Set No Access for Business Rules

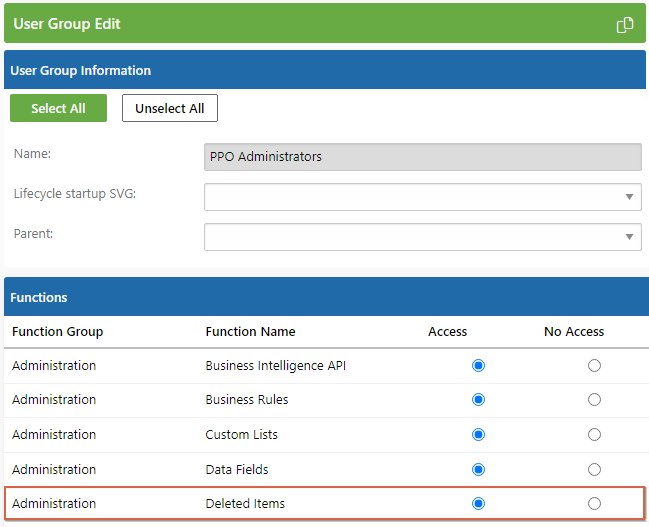click(x=594, y=399)
